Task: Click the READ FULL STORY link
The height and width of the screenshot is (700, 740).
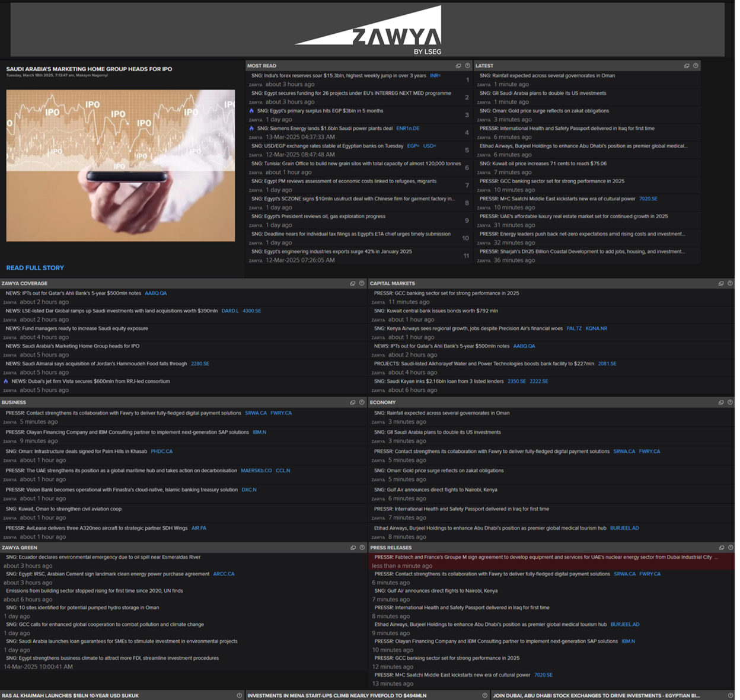Action: [x=35, y=268]
